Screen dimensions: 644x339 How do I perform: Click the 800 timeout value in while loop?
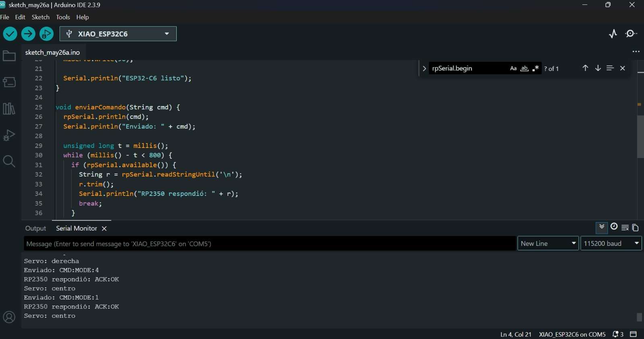[x=155, y=155]
